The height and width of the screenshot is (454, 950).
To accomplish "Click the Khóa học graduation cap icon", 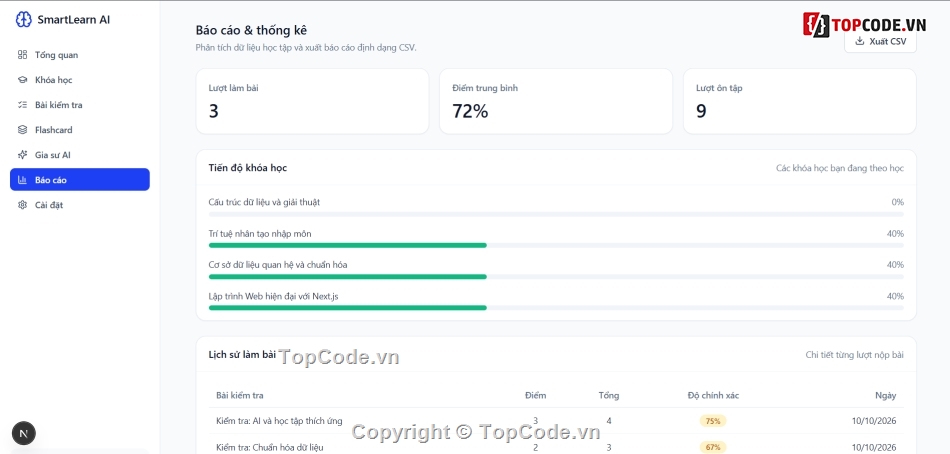I will click(x=22, y=79).
